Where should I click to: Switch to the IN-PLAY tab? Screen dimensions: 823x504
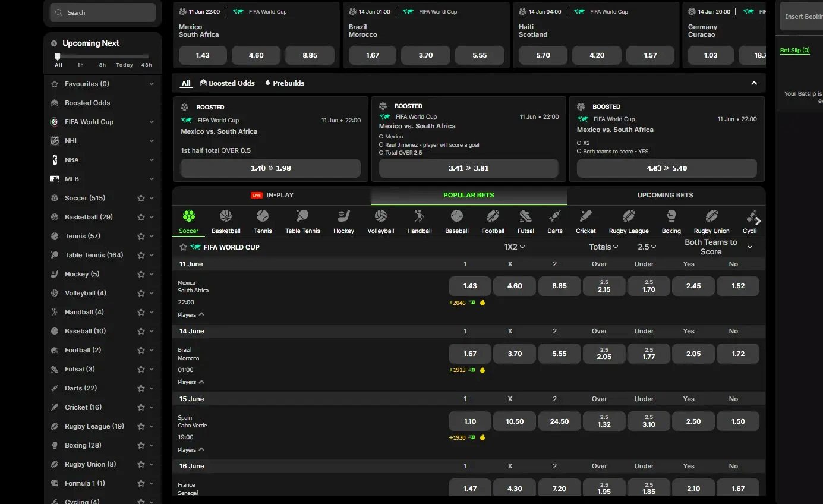pyautogui.click(x=272, y=195)
